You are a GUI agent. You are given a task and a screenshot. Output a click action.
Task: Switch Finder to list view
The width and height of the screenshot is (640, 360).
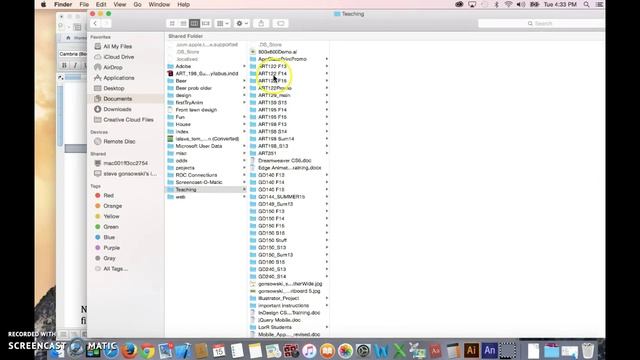(183, 24)
